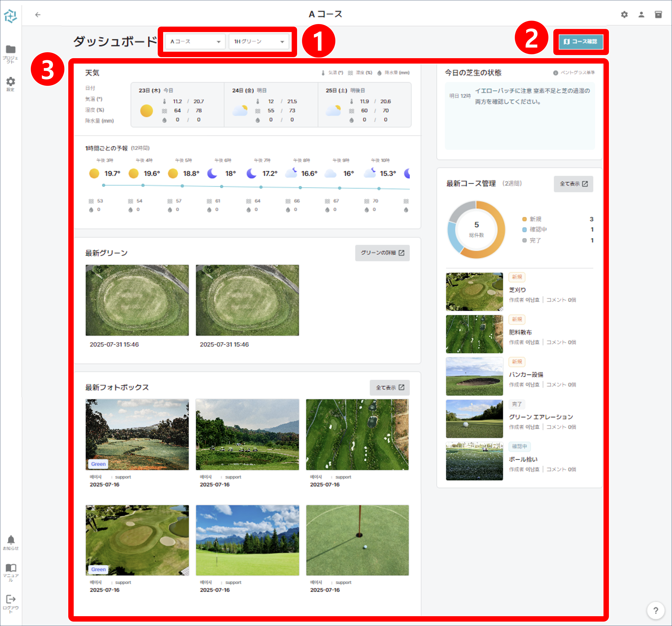Image resolution: width=672 pixels, height=626 pixels.
Task: Expand the Aコース course dropdown
Action: click(195, 42)
